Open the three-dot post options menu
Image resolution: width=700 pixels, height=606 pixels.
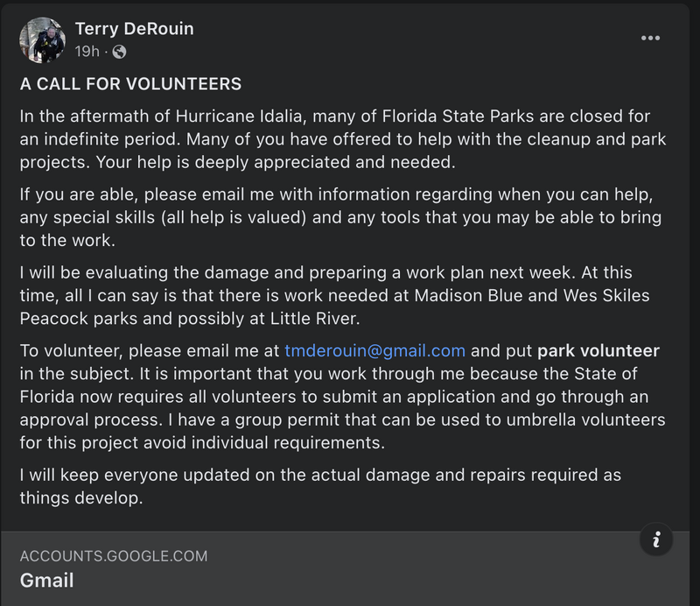(650, 39)
